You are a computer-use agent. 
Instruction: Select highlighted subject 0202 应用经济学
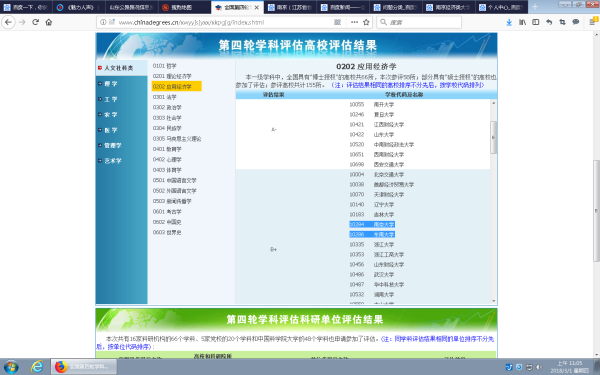coord(176,86)
